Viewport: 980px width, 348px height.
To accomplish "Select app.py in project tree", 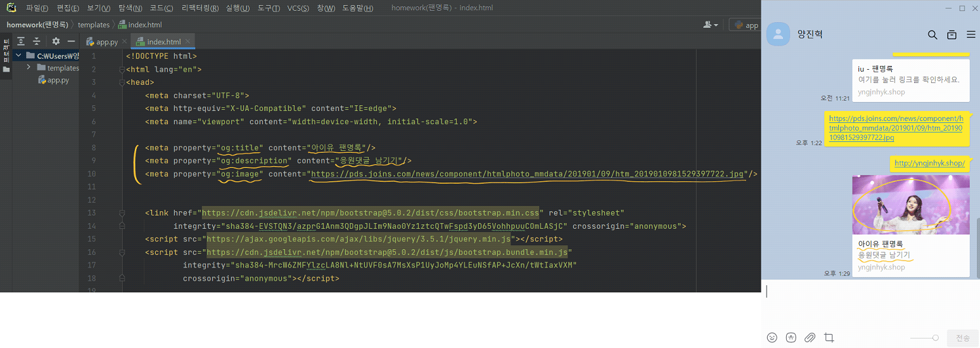I will (53, 81).
